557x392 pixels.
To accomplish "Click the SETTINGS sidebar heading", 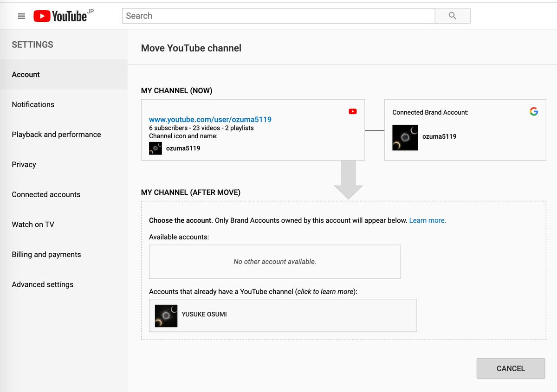I will tap(32, 45).
